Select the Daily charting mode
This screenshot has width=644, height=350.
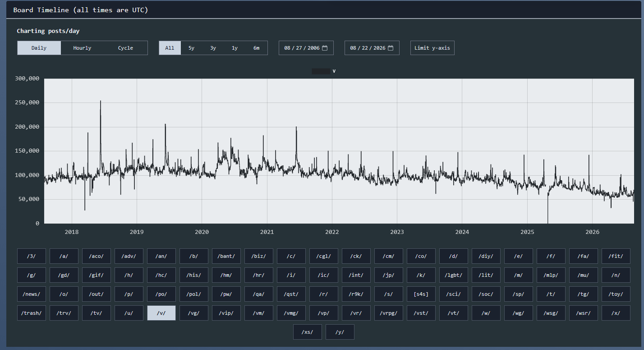[39, 48]
